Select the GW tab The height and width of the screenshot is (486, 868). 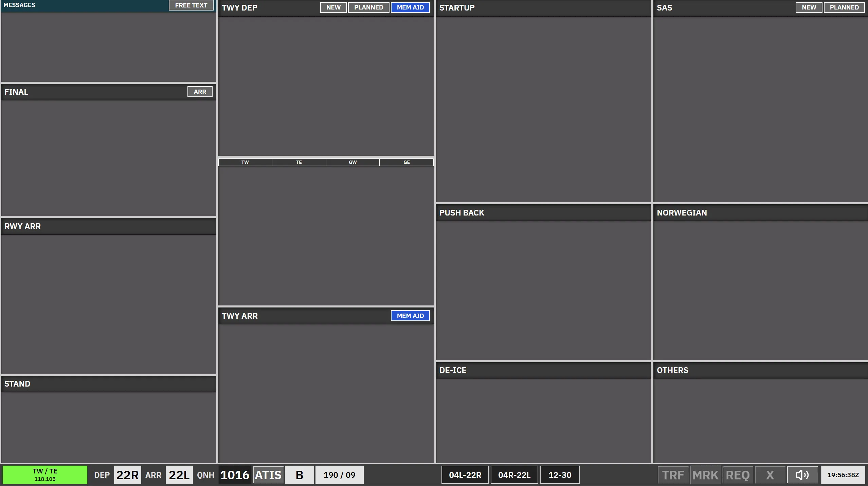click(x=352, y=162)
